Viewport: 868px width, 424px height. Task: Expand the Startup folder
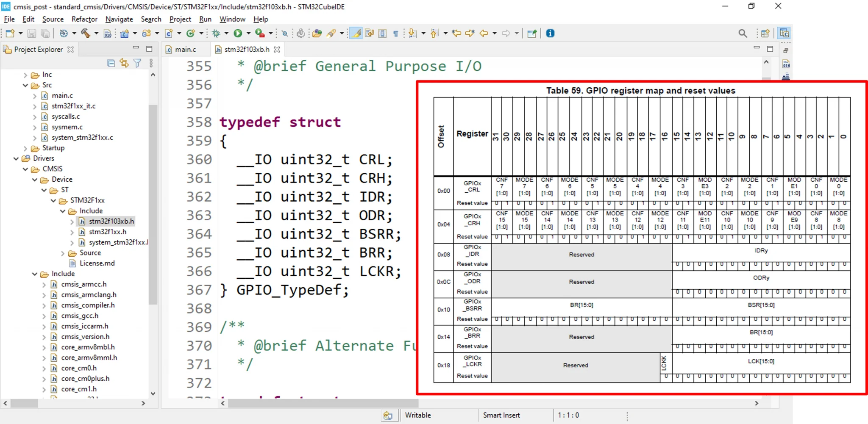[x=25, y=148]
